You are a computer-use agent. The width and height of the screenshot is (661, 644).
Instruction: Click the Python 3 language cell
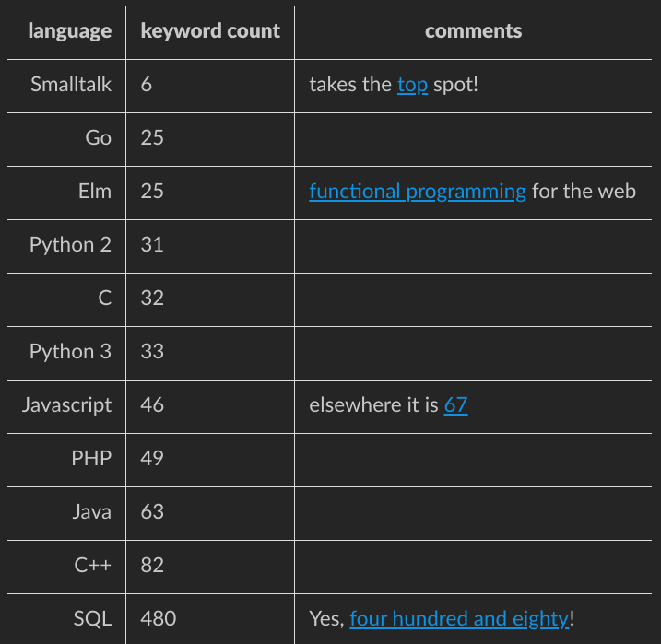70,352
